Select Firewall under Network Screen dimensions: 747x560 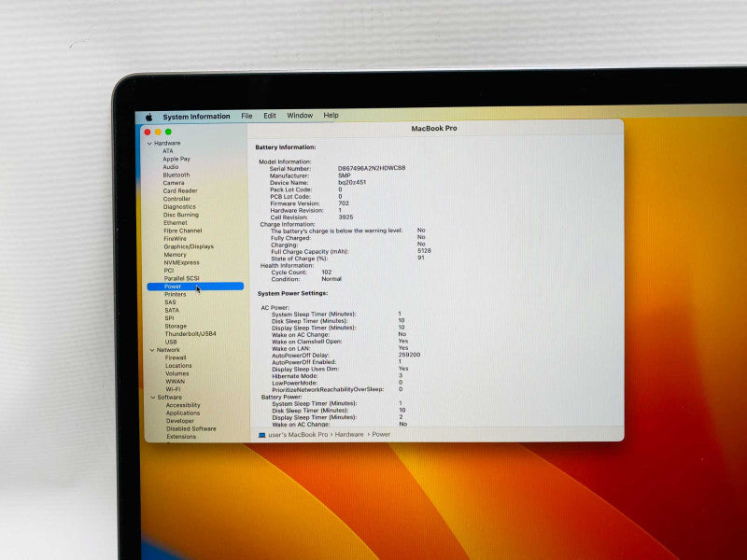pyautogui.click(x=176, y=357)
